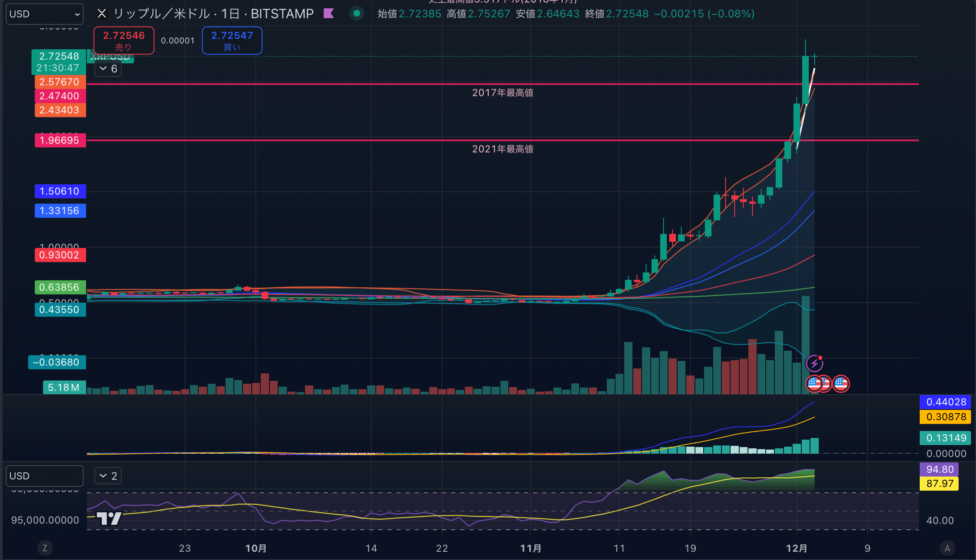
Task: Open the leftmost US flag economic event
Action: pyautogui.click(x=814, y=384)
